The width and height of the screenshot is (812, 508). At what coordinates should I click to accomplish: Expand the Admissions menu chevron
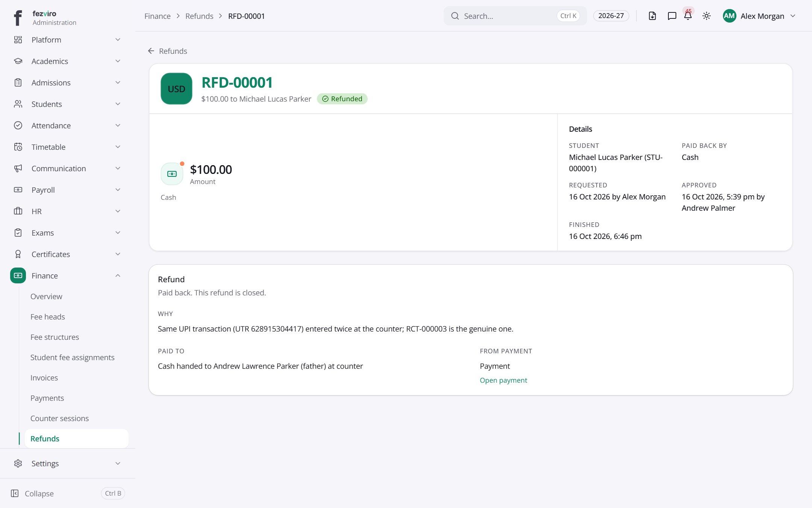[x=118, y=82]
